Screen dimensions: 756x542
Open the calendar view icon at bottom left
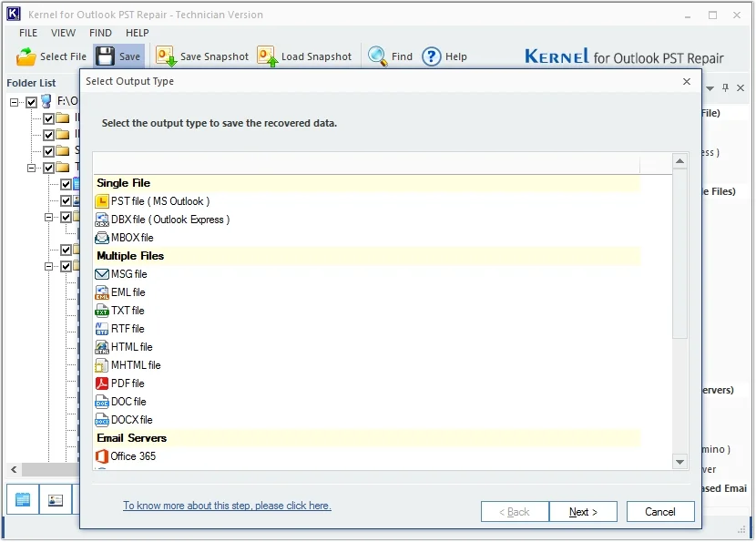tap(23, 499)
